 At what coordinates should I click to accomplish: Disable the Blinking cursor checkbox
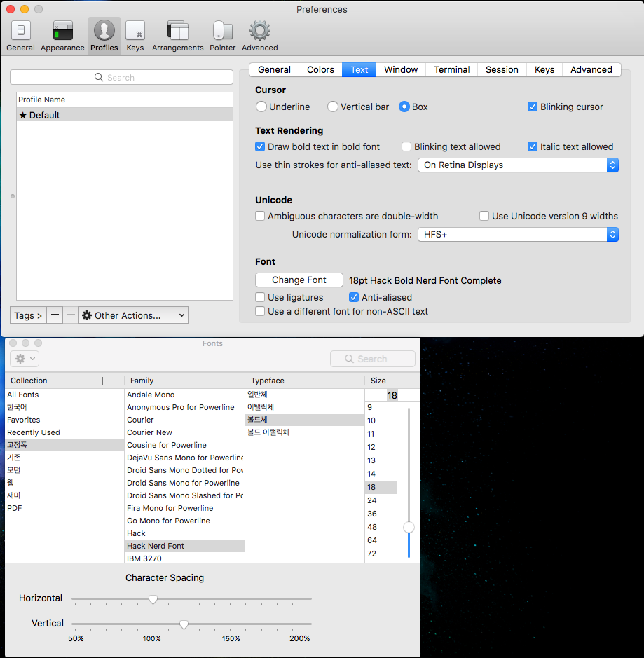coord(533,107)
